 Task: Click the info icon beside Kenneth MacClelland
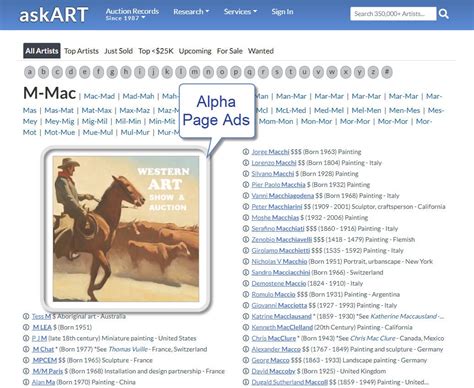pyautogui.click(x=246, y=327)
